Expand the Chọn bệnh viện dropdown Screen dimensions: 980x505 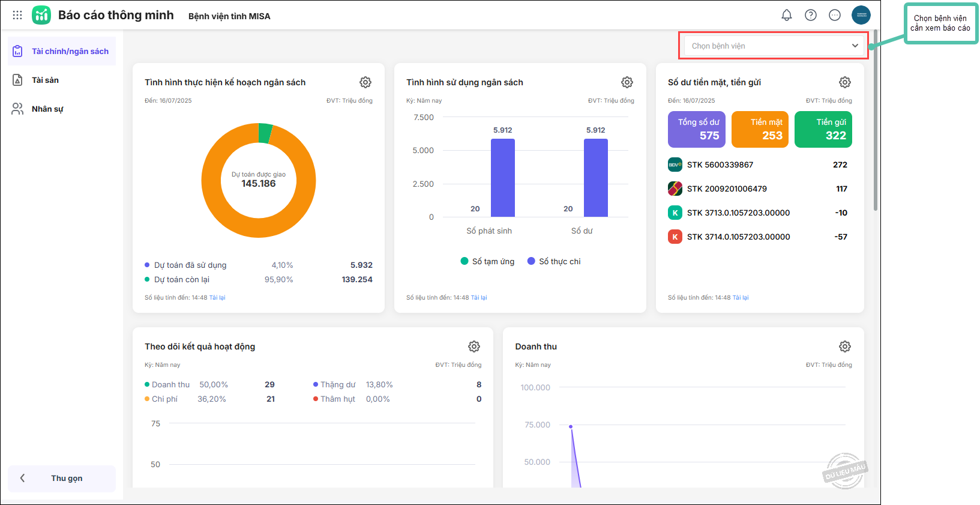coord(773,46)
